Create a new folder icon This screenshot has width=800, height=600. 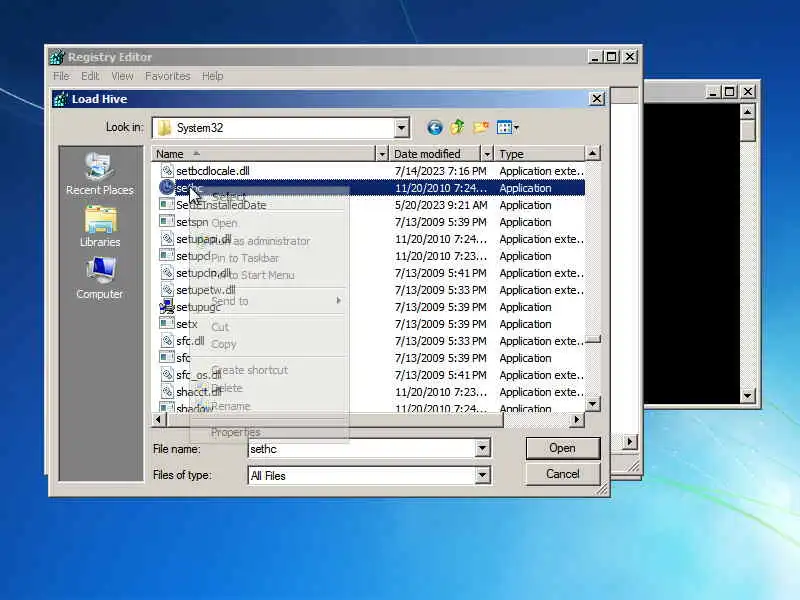click(x=480, y=127)
